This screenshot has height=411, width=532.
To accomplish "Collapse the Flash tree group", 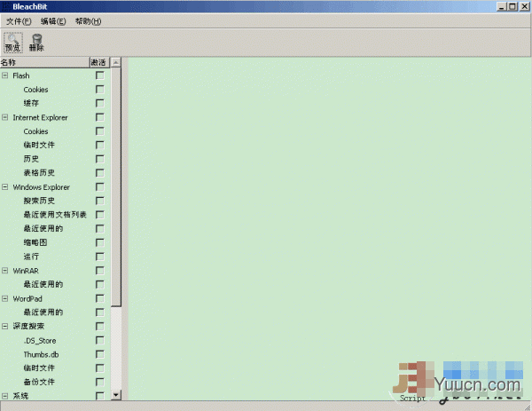I will [x=4, y=75].
